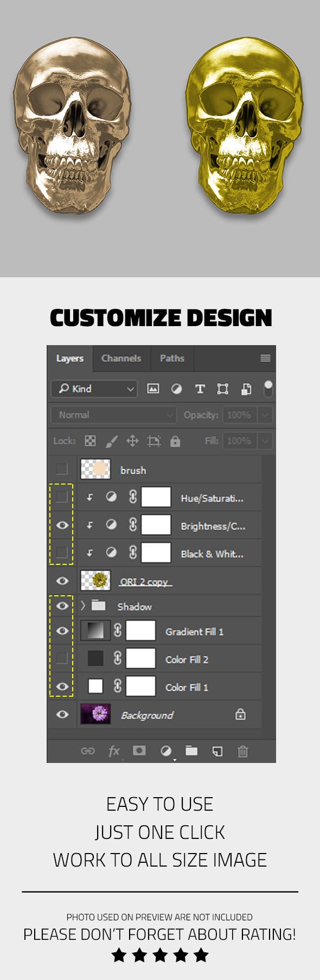Image resolution: width=320 pixels, height=980 pixels.
Task: Click the add layer style fx icon
Action: coord(114,751)
